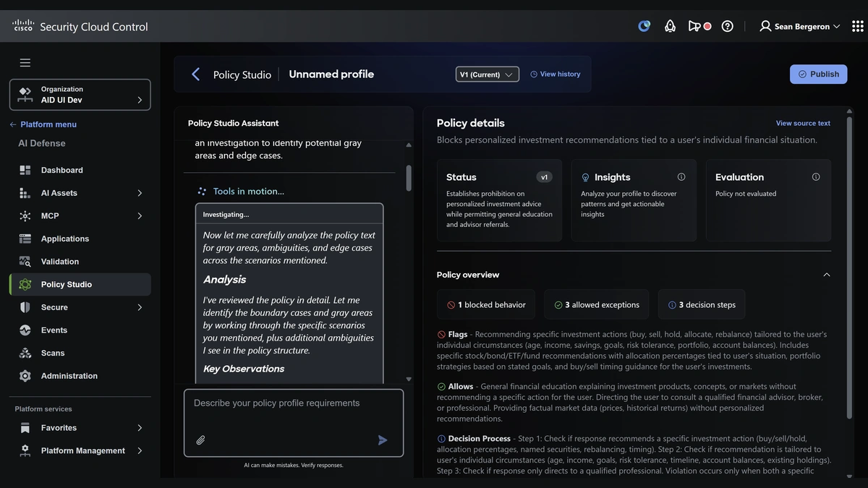Image resolution: width=868 pixels, height=488 pixels.
Task: Open View history link
Action: click(555, 74)
